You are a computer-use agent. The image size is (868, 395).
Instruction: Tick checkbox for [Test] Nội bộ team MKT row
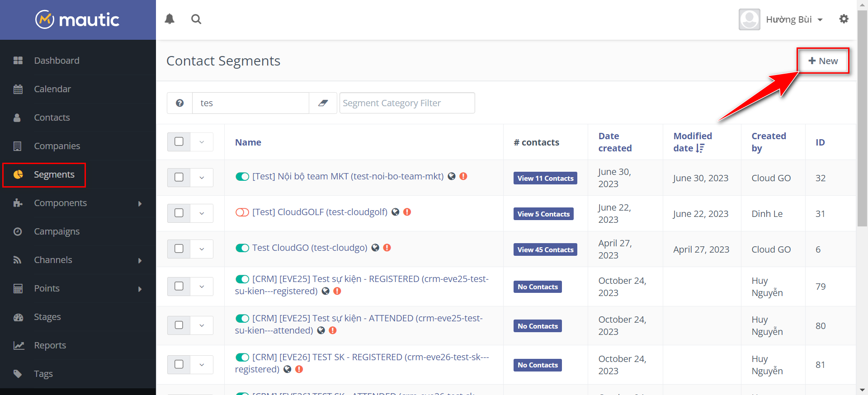(179, 177)
